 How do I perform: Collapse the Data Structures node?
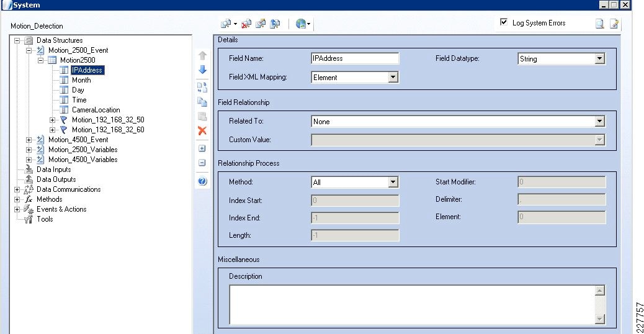[x=17, y=40]
